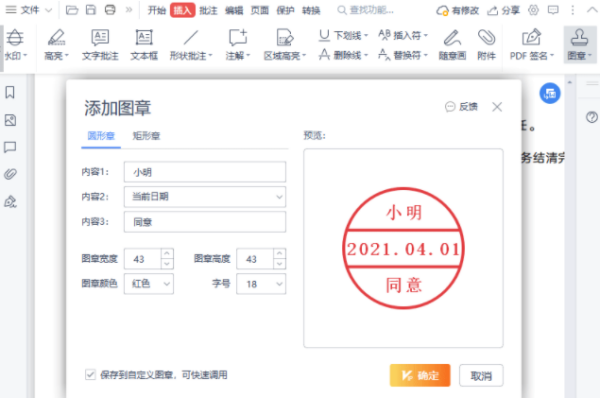Expand the more quick tools chevrons
Screen dimensions: 600x398
[x=129, y=10]
